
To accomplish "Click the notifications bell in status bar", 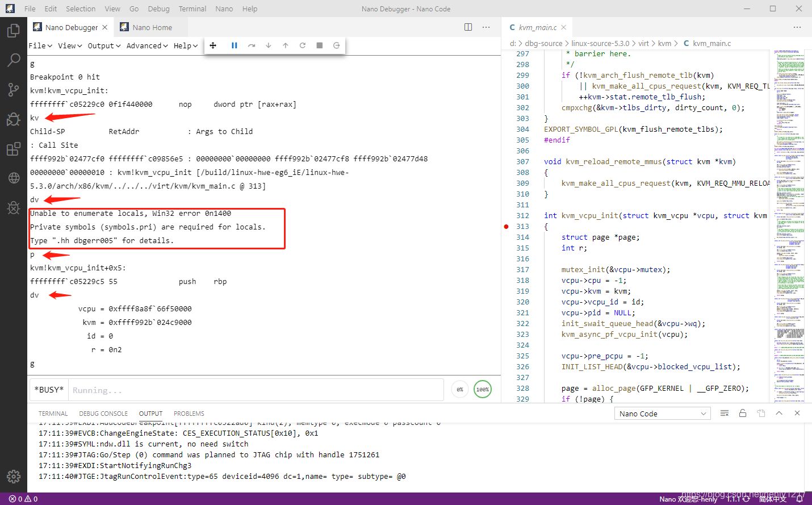I will pos(800,499).
